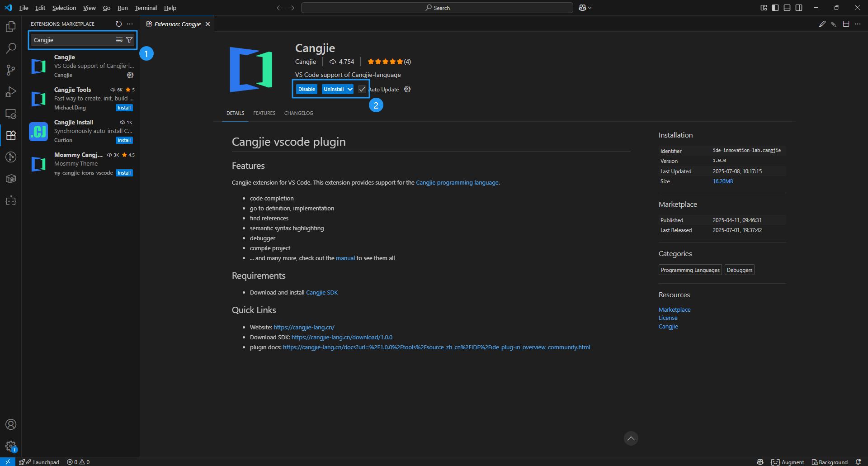868x466 pixels.
Task: Open remote window indicator in status bar
Action: point(8,462)
